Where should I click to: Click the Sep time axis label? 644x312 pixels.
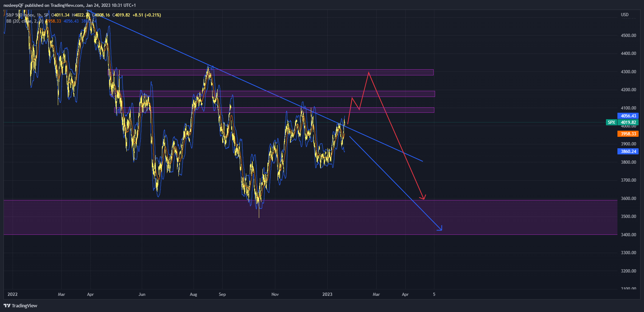223,294
